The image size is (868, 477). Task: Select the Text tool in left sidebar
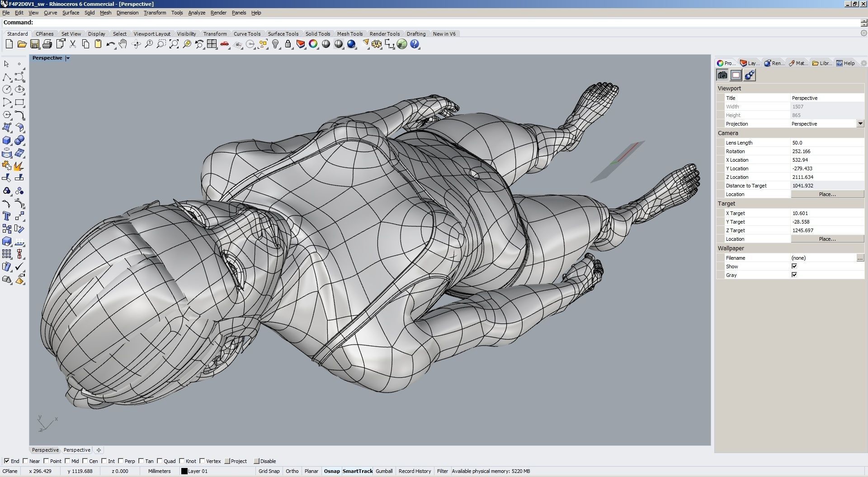coord(7,216)
